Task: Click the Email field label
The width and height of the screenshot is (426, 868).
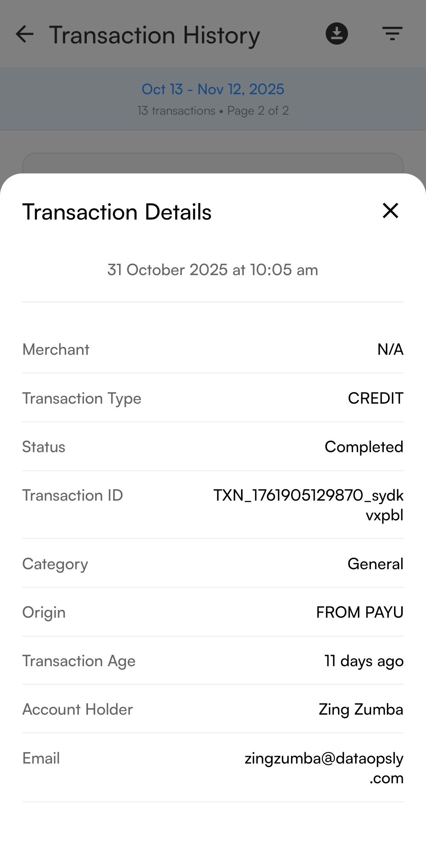Action: click(41, 758)
